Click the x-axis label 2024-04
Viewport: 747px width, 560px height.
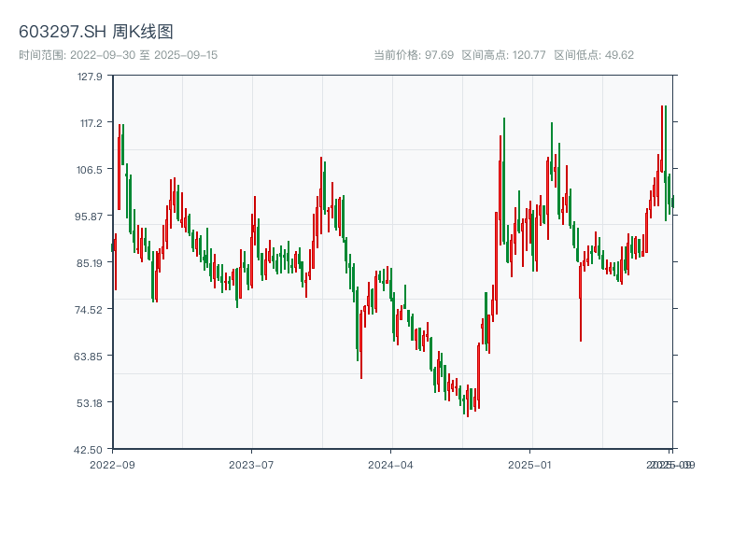pyautogui.click(x=390, y=465)
